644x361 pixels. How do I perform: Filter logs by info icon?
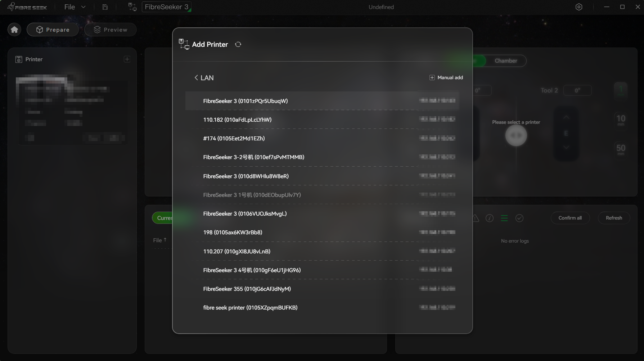pyautogui.click(x=490, y=218)
